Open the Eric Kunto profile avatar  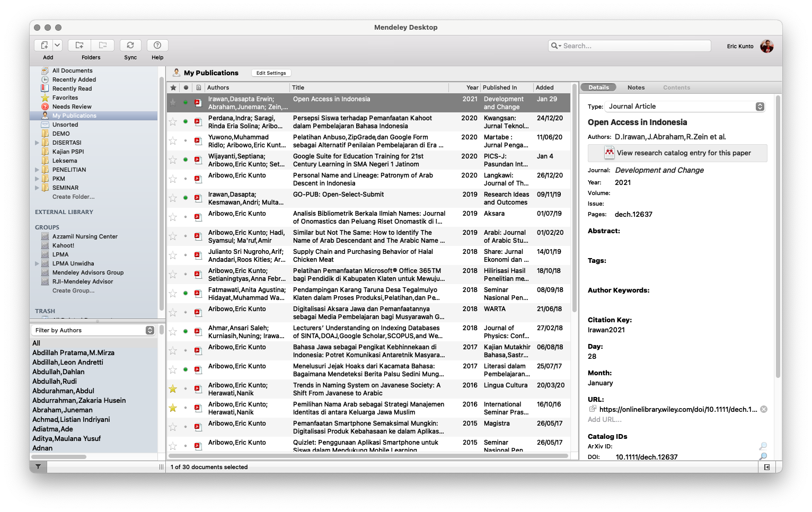[x=766, y=46]
